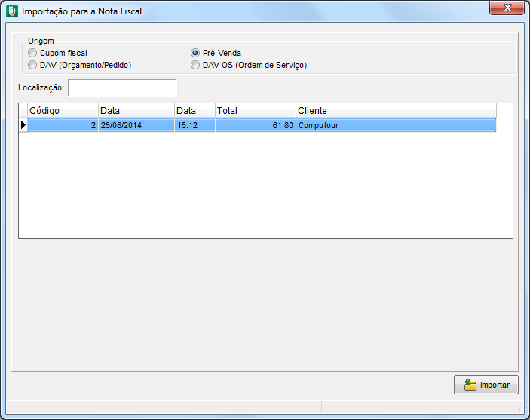This screenshot has height=420, width=530.
Task: Choose DAV-OS (Ordem de Serviço) option
Action: 195,65
